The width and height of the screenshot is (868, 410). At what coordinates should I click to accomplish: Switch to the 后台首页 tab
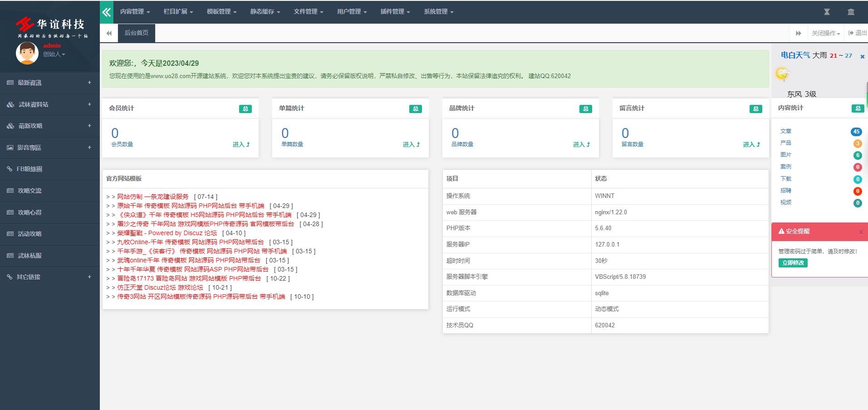pyautogui.click(x=137, y=33)
